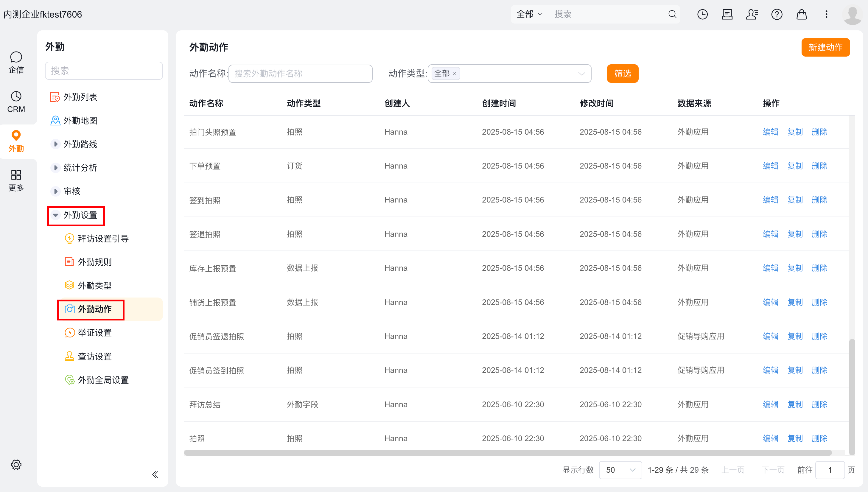868x492 pixels.
Task: Focus the 前往 page number field
Action: pos(830,470)
